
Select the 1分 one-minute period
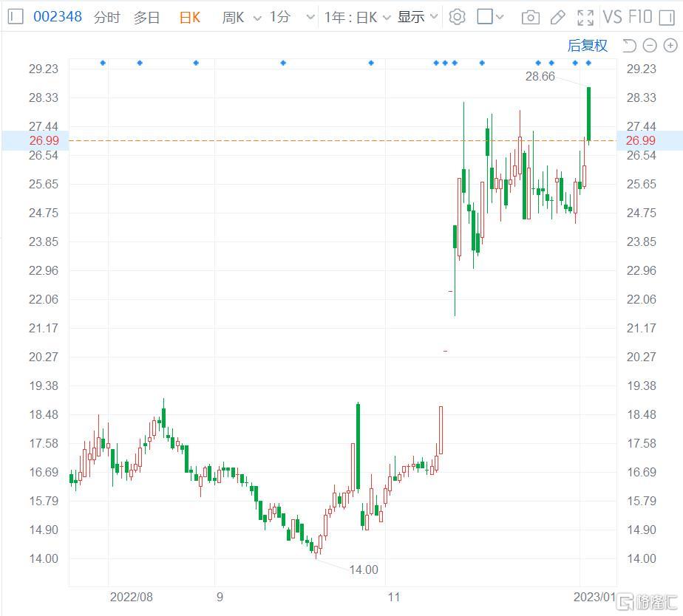279,18
